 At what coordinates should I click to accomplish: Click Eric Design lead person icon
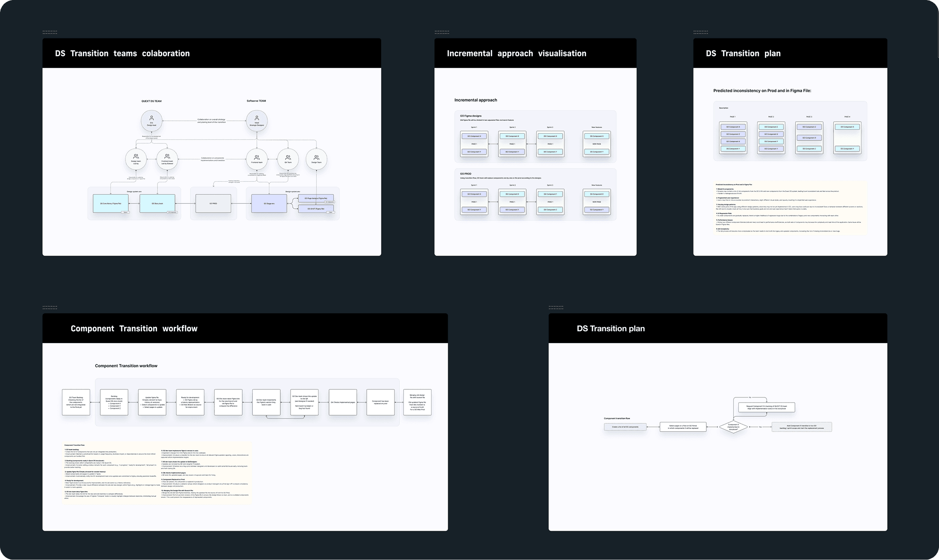[152, 118]
